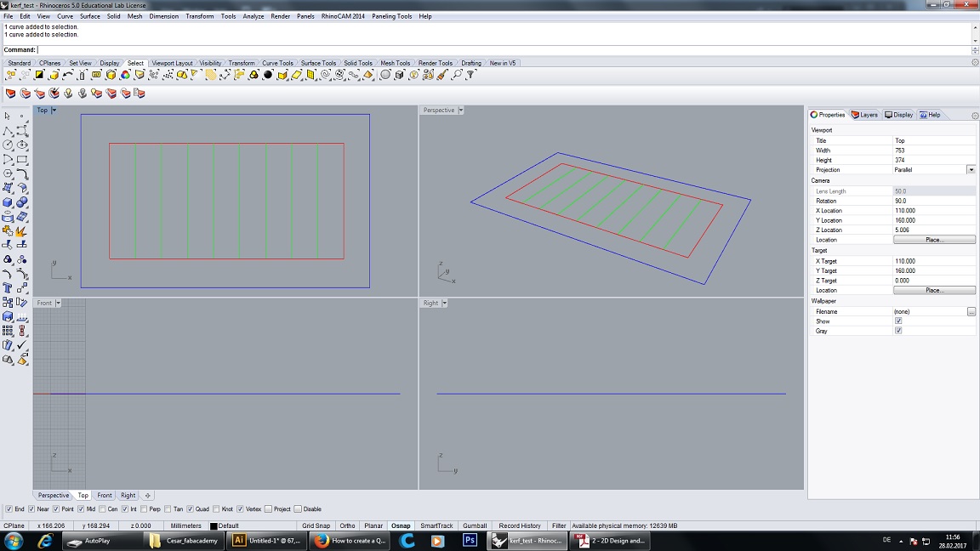This screenshot has height=551, width=980.
Task: Add a viewport tab with plus button
Action: (147, 496)
